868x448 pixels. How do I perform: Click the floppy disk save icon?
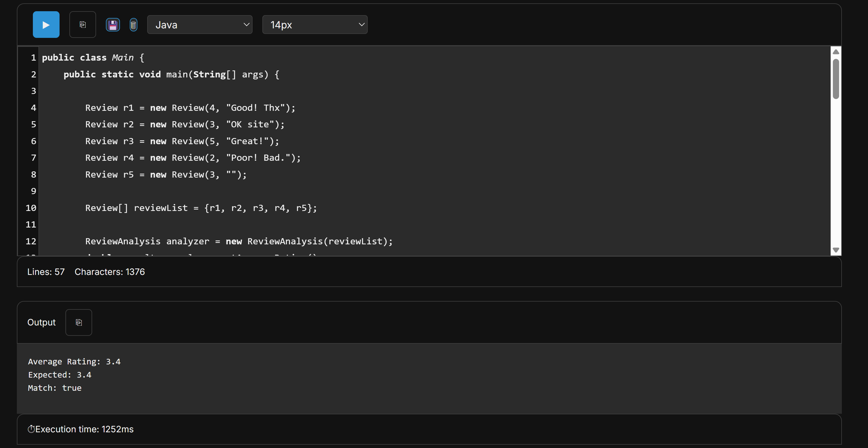[113, 25]
